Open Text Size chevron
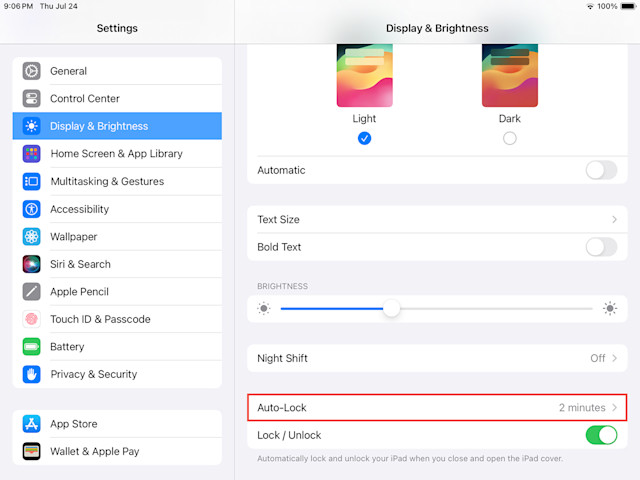 [x=614, y=220]
